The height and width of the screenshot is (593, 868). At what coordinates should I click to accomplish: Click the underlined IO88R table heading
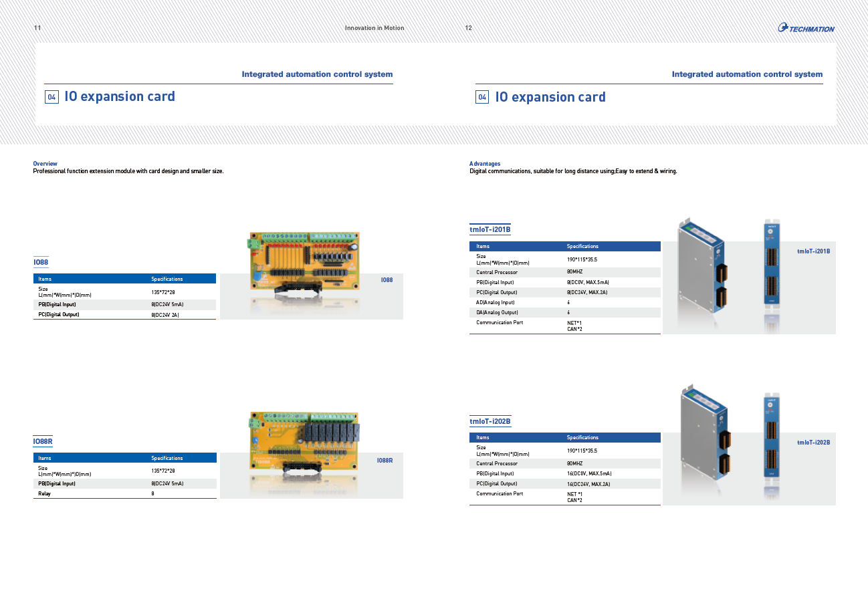coord(43,442)
